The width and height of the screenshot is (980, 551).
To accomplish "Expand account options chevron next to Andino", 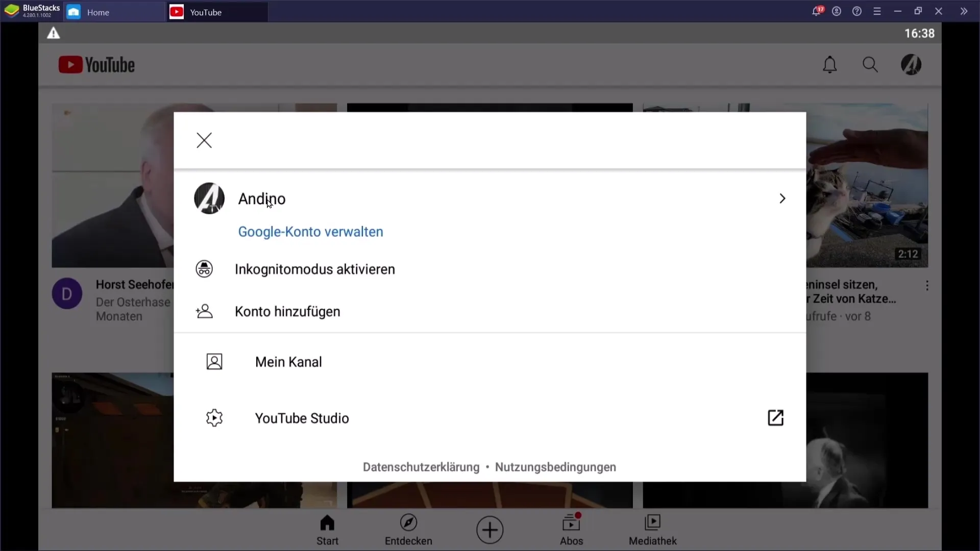I will pyautogui.click(x=782, y=198).
